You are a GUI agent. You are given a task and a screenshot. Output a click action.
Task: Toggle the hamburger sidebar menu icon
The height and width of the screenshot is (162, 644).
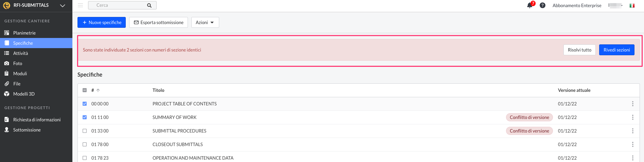(x=80, y=5)
